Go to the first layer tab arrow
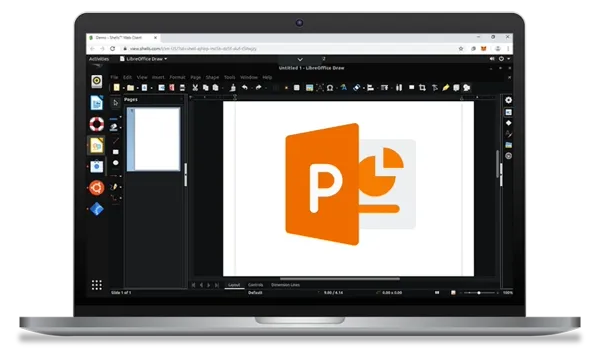The image size is (600, 361). pyautogui.click(x=194, y=285)
